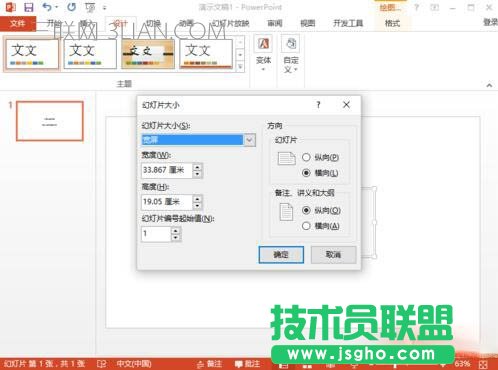The image size is (498, 370).
Task: Click the slide number start value field
Action: tap(156, 233)
